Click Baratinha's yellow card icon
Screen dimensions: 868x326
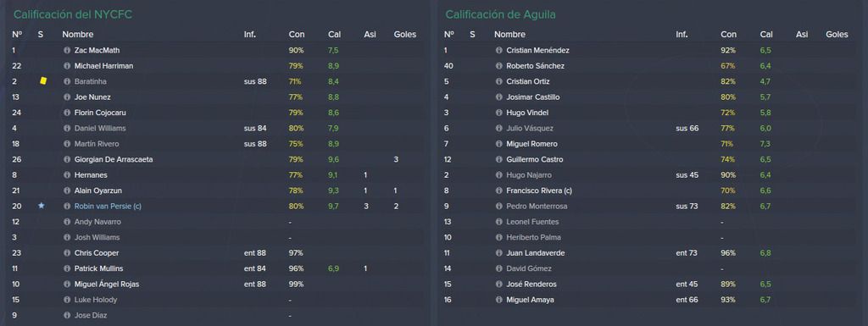click(x=43, y=81)
